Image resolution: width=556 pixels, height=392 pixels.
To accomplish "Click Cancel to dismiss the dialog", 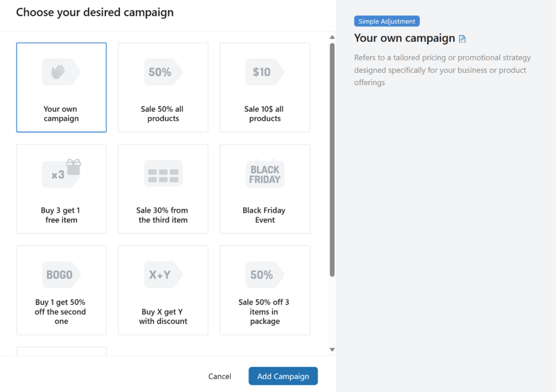I will tap(219, 376).
